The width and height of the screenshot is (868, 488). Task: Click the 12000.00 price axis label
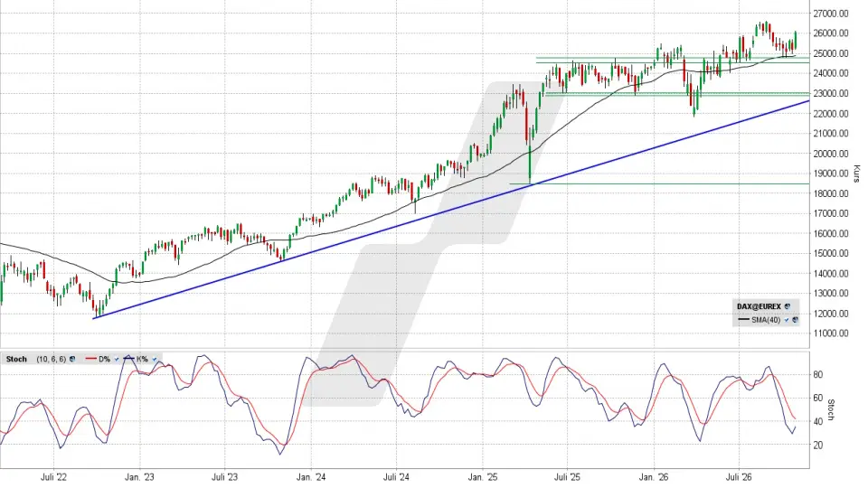(x=830, y=314)
